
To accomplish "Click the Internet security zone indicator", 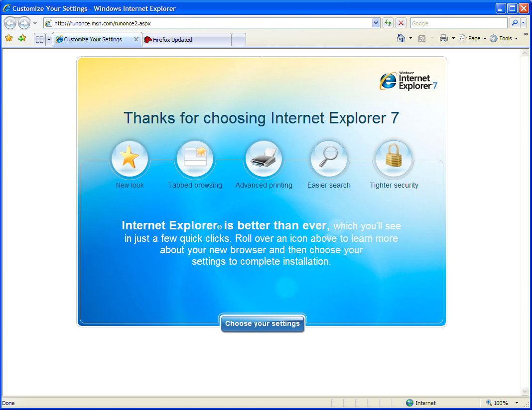I will [421, 403].
